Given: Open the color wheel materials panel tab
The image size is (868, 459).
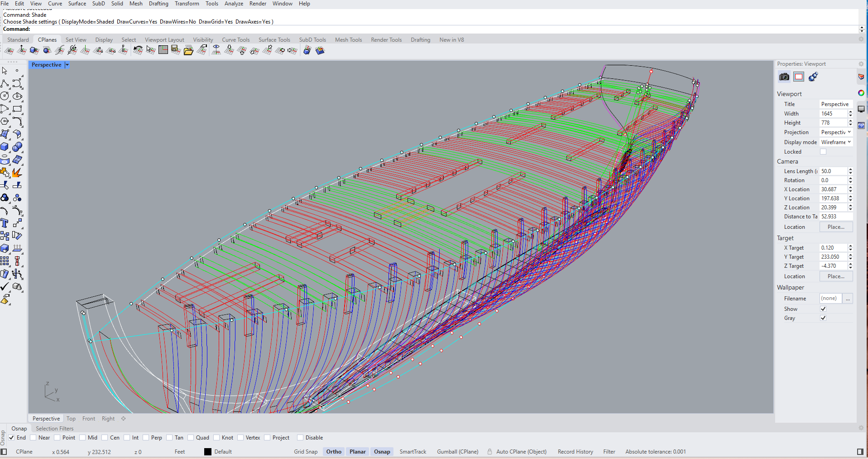Looking at the screenshot, I should pos(861,93).
